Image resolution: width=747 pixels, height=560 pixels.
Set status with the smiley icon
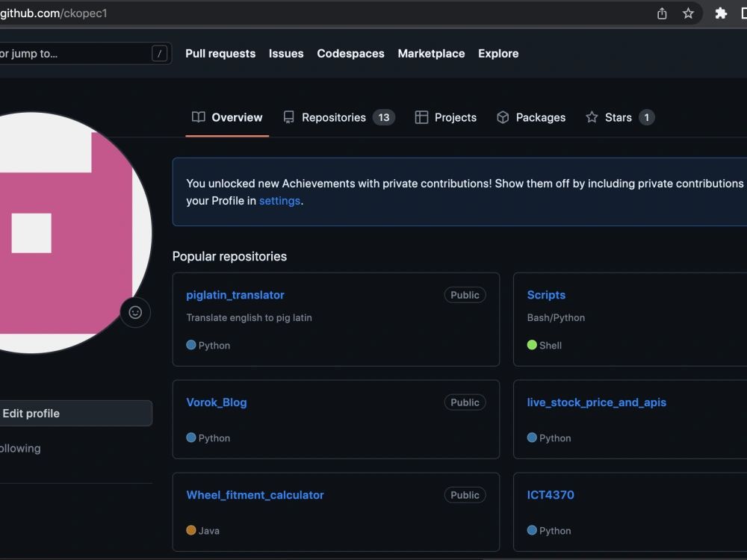point(135,312)
